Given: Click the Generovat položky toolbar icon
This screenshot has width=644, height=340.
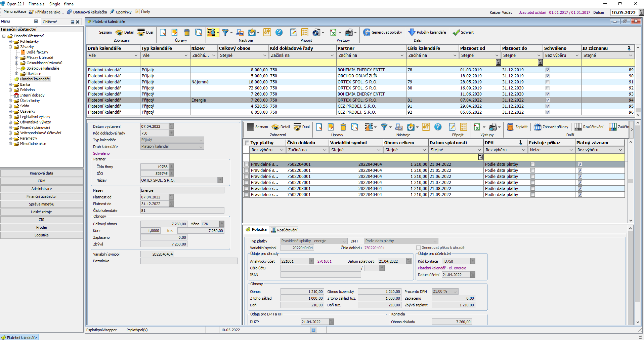Looking at the screenshot, I should pyautogui.click(x=367, y=32).
